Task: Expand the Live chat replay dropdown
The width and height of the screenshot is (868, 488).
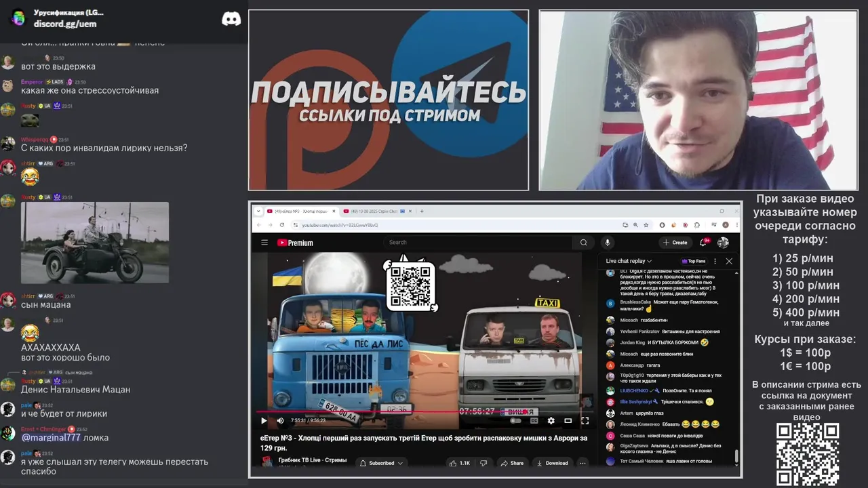Action: [x=629, y=261]
